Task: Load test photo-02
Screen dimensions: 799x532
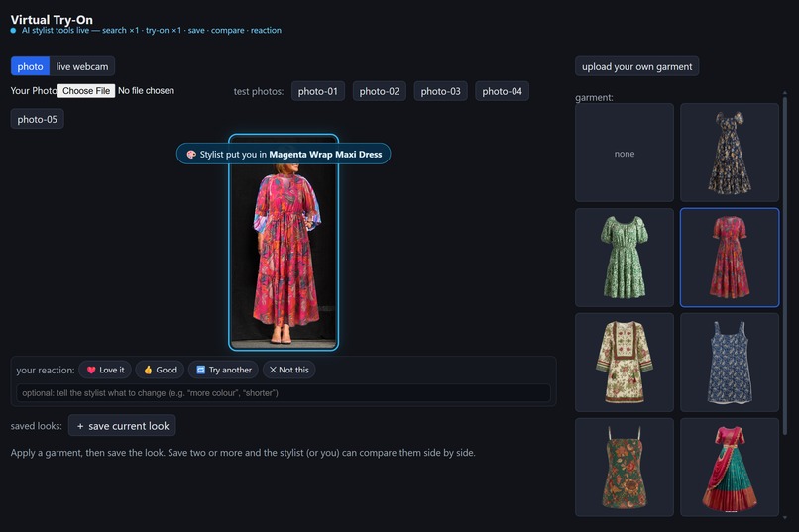Action: [x=379, y=91]
